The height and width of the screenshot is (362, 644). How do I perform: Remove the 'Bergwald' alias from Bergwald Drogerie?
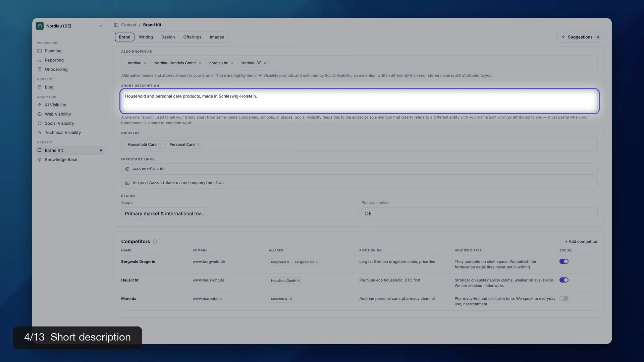click(288, 262)
